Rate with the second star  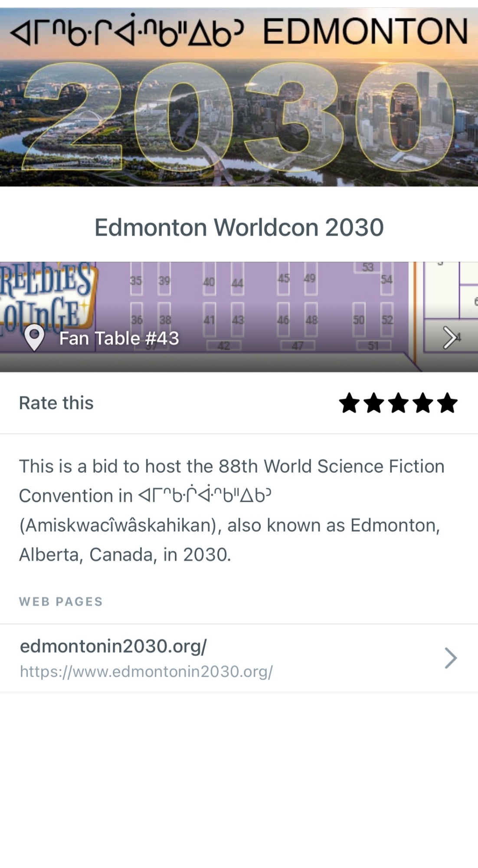(x=373, y=403)
